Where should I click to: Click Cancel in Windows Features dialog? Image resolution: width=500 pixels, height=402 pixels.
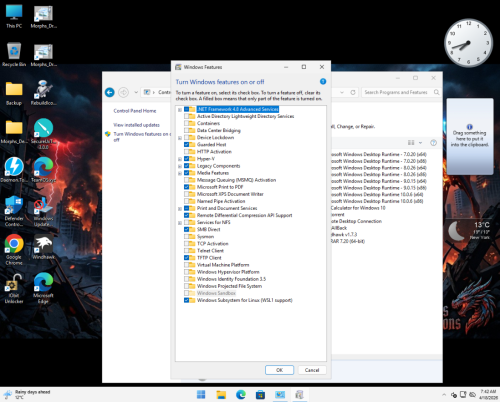[312, 370]
